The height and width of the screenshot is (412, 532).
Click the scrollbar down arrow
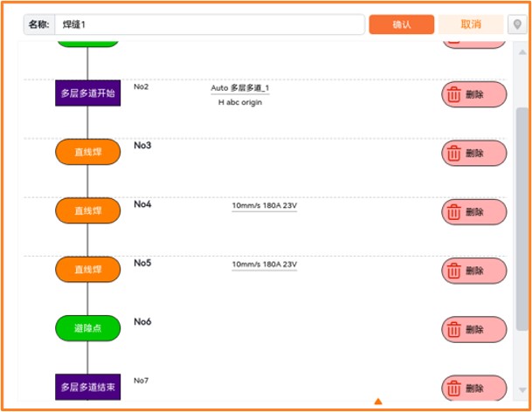pyautogui.click(x=522, y=390)
